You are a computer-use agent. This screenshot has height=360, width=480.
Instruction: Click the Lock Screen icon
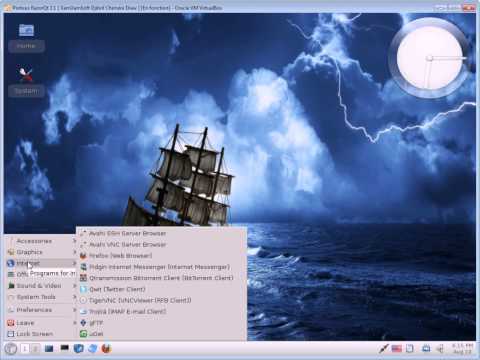(11, 334)
